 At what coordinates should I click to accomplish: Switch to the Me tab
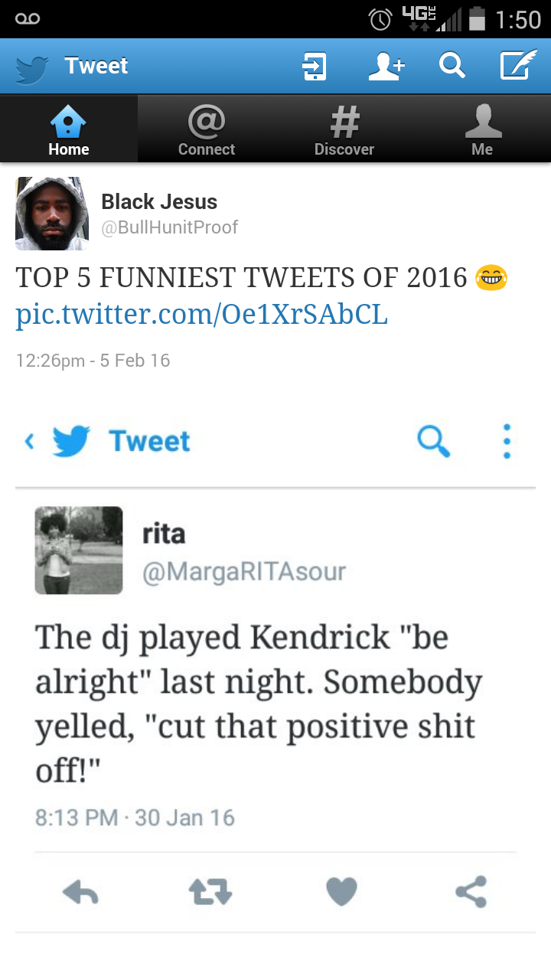[482, 129]
